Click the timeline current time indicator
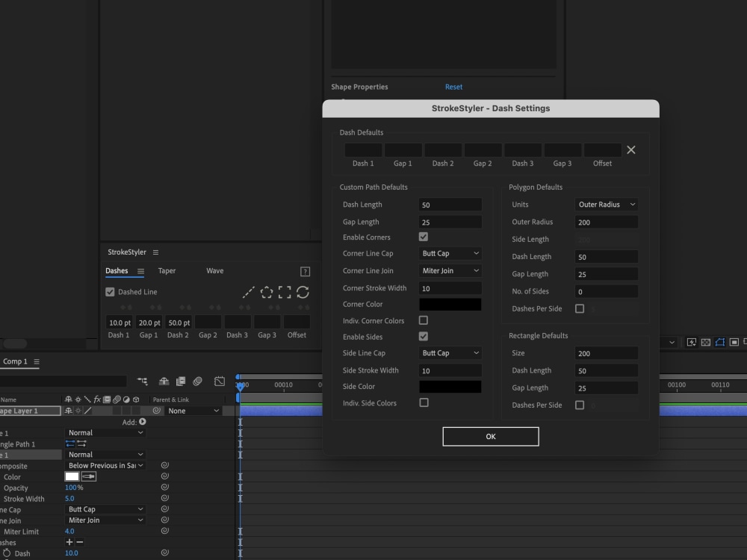Screen dimensions: 747x560 pos(240,386)
